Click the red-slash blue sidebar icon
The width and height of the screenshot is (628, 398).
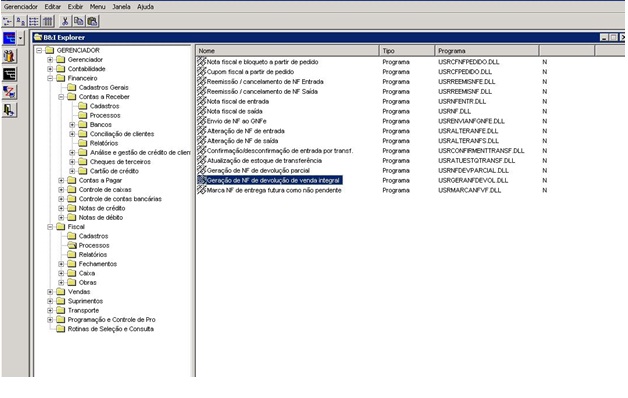point(9,92)
